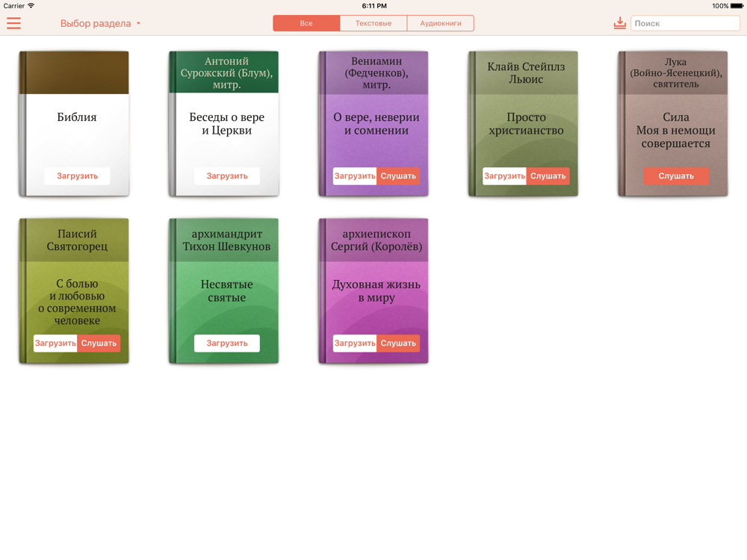Listen to Духовная жизнь в миру

398,343
